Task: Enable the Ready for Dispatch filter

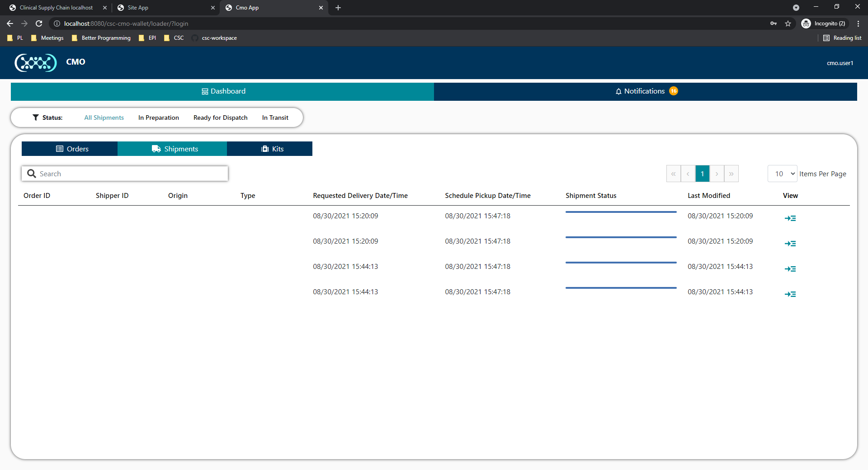Action: [220, 117]
